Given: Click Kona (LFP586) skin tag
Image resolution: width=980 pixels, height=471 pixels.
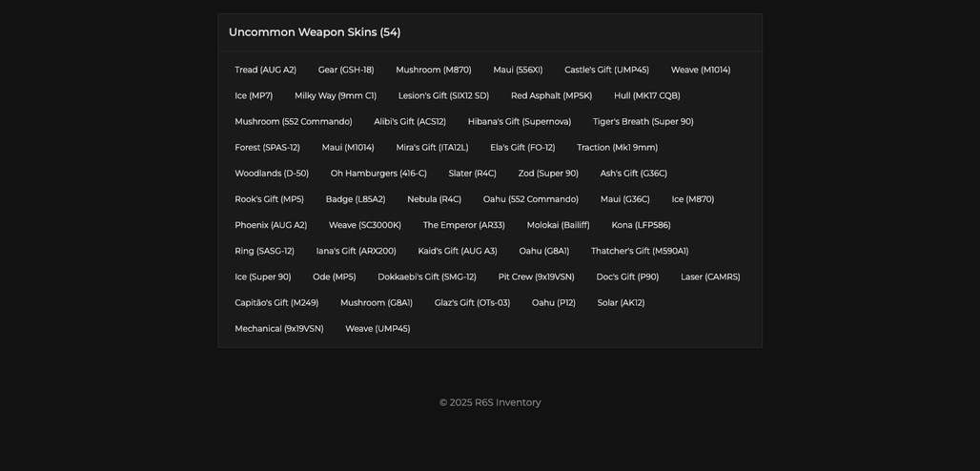Looking at the screenshot, I should [642, 225].
